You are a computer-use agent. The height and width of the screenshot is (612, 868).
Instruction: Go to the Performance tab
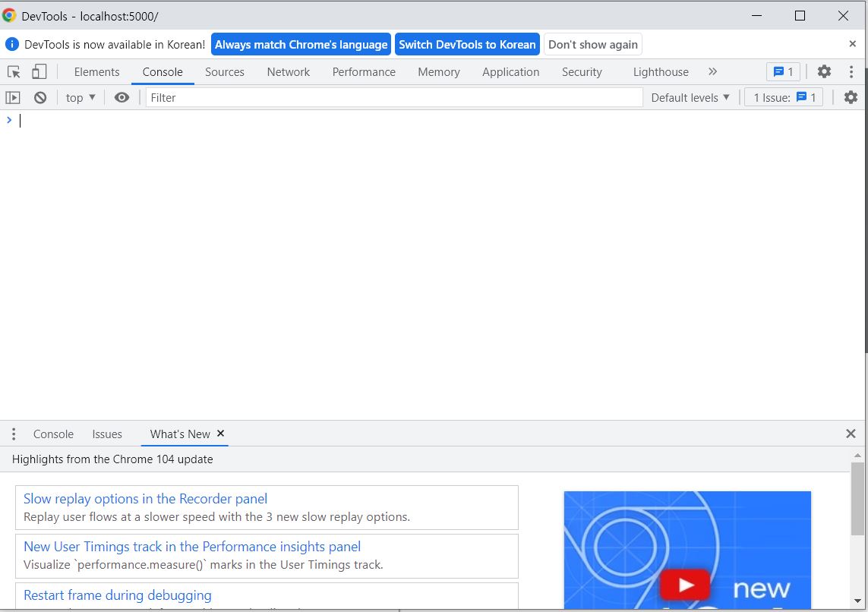click(364, 72)
